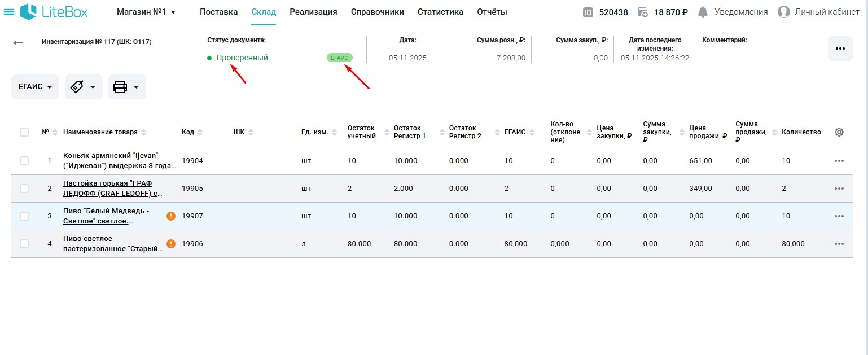Open the hamburger menu icon
This screenshot has width=868, height=355.
click(9, 12)
